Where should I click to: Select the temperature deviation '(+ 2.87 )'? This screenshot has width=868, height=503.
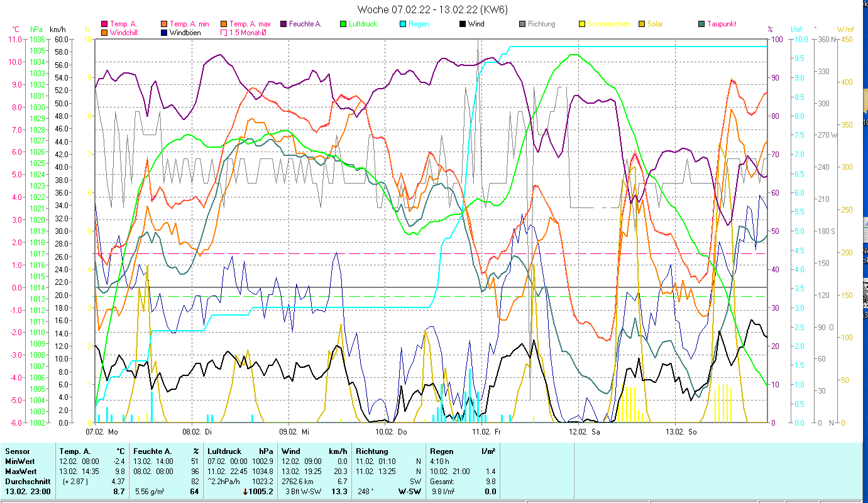(x=75, y=482)
